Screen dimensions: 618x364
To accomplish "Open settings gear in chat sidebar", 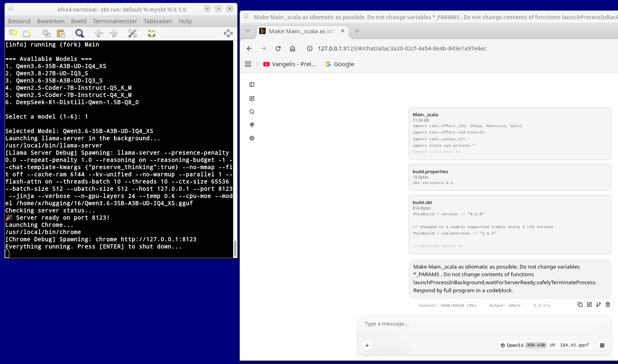I will pos(252,138).
